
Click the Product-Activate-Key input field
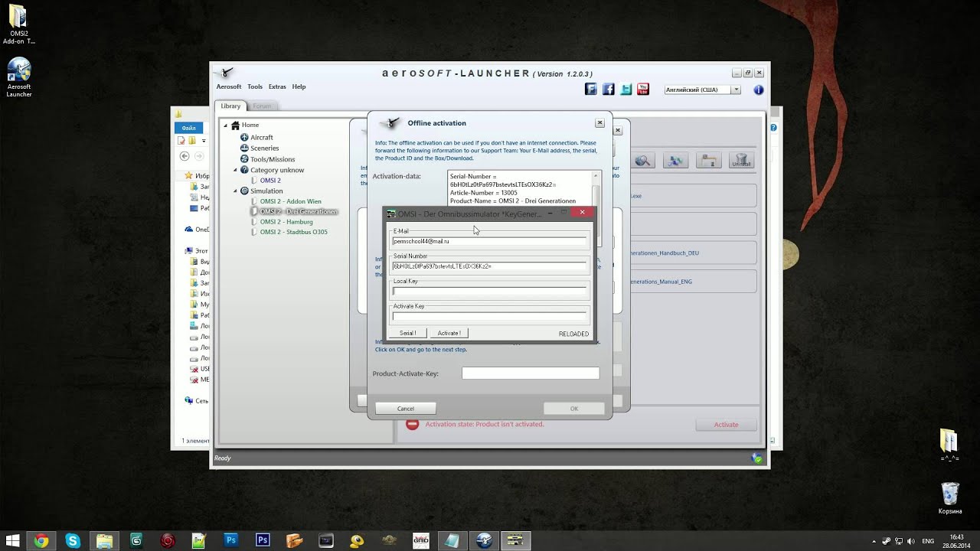531,373
